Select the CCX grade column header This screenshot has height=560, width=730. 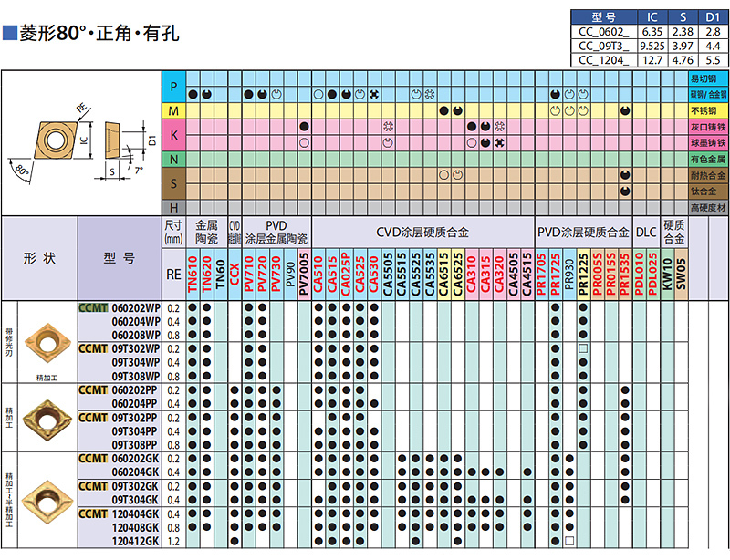(x=235, y=275)
